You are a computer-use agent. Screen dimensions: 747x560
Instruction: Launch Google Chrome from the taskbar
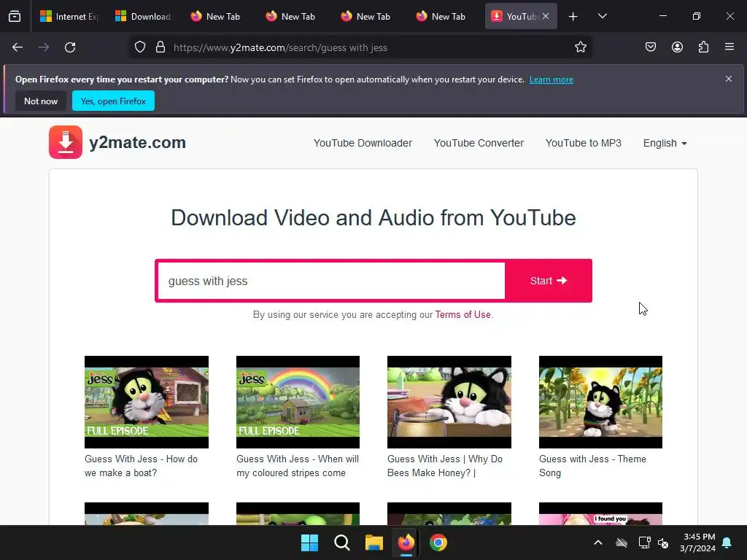coord(438,542)
